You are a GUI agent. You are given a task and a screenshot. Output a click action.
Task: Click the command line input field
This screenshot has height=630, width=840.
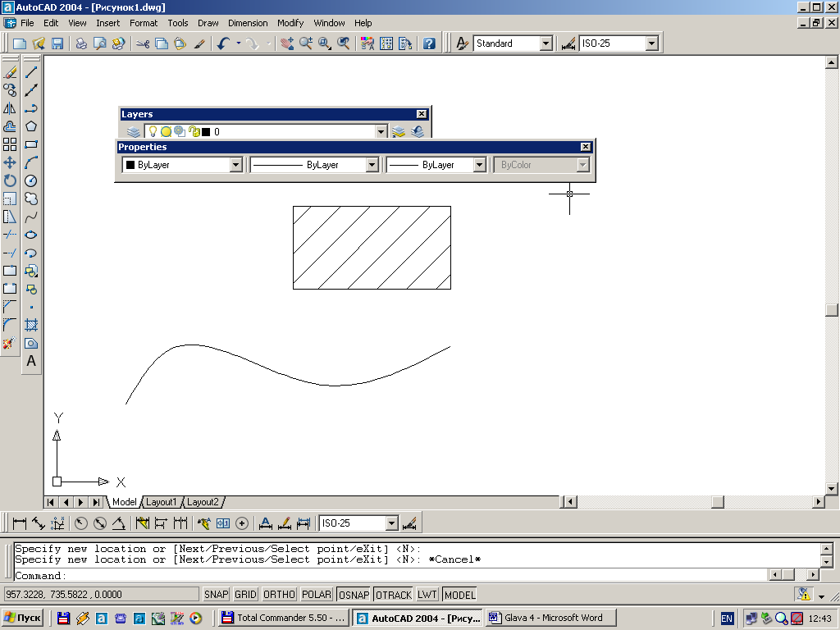pos(391,576)
